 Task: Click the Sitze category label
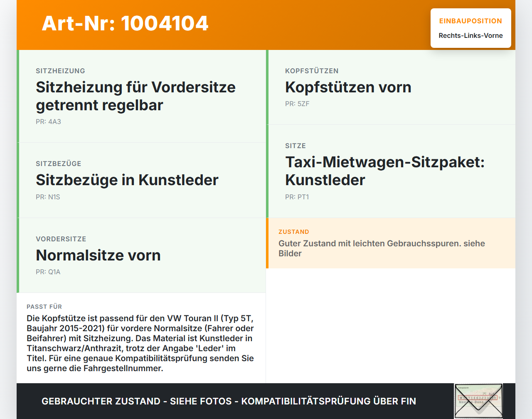[x=296, y=146]
